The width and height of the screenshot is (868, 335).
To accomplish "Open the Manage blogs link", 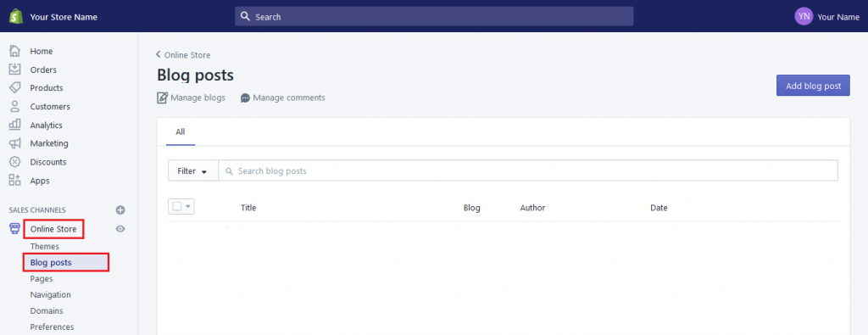I will coord(198,98).
